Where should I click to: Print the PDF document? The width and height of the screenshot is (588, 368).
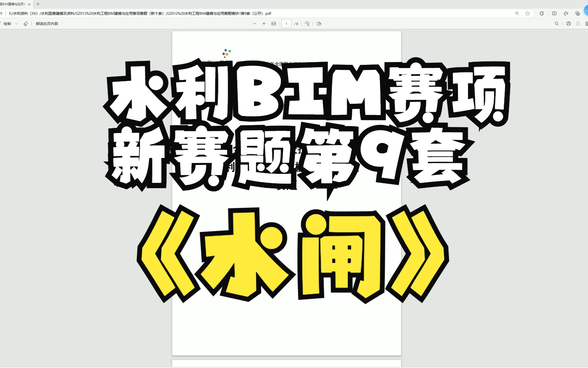(568, 24)
